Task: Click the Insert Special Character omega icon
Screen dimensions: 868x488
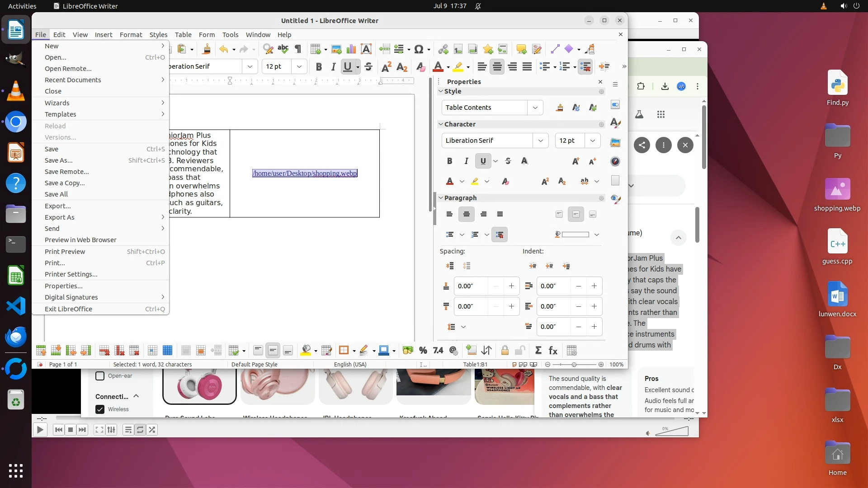Action: (419, 49)
